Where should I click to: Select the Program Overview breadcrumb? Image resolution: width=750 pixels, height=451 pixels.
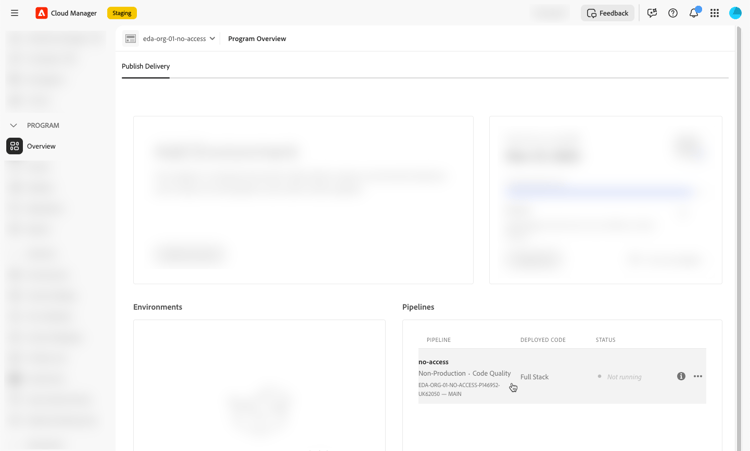pyautogui.click(x=257, y=39)
